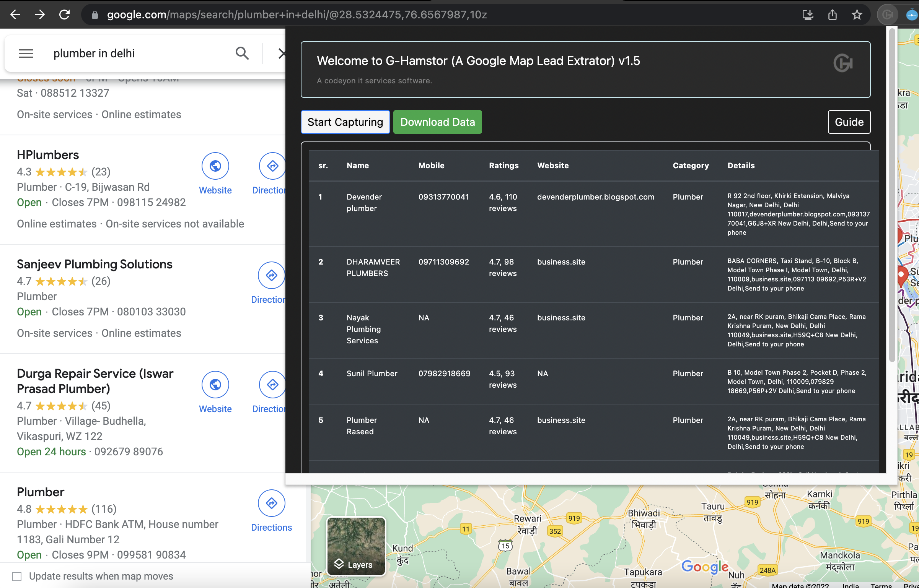Open the Layers map thumbnail

pos(356,546)
